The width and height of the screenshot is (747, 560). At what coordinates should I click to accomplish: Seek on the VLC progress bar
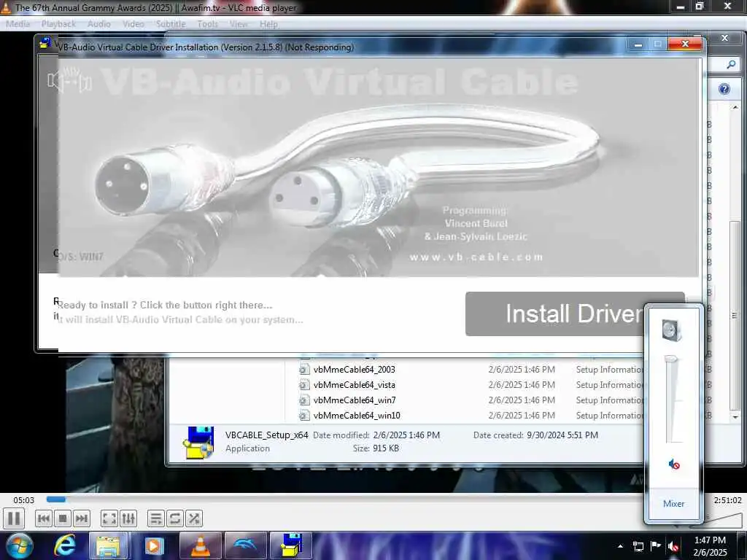coord(345,499)
